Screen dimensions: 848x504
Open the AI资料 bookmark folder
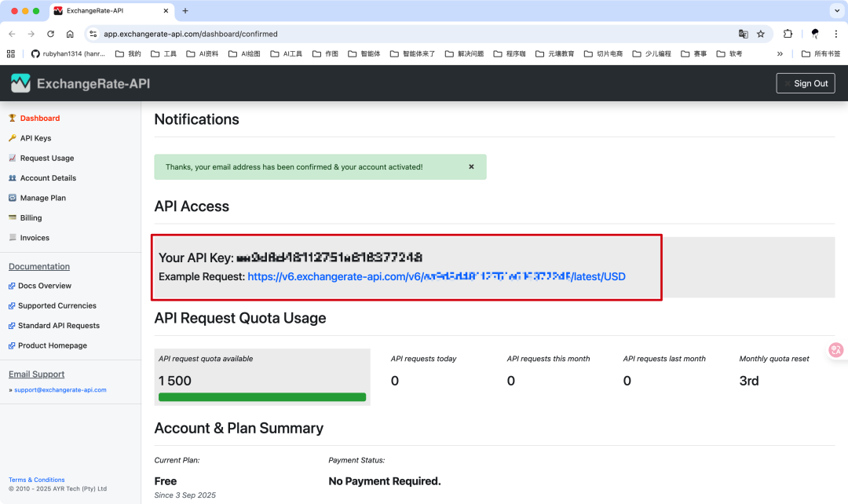[203, 53]
